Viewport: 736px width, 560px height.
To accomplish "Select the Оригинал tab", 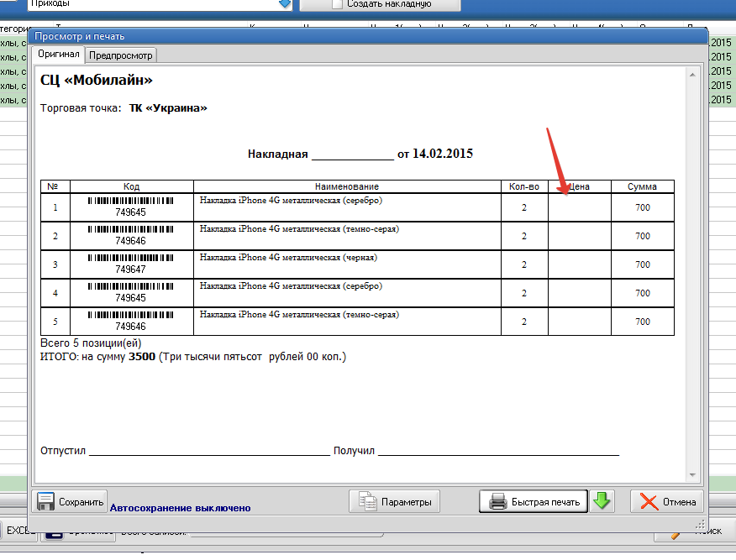I will [x=59, y=55].
